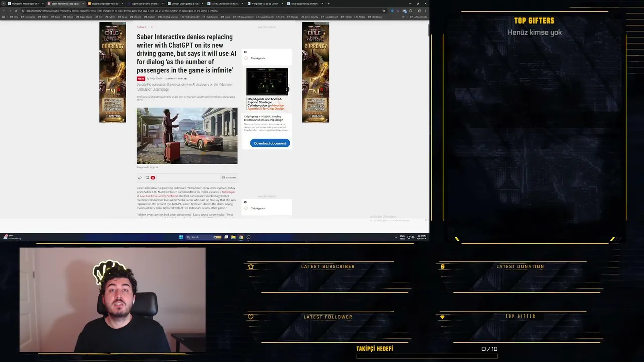Click the right Path of Exile Currency ad
This screenshot has height=362, width=644.
click(x=315, y=72)
